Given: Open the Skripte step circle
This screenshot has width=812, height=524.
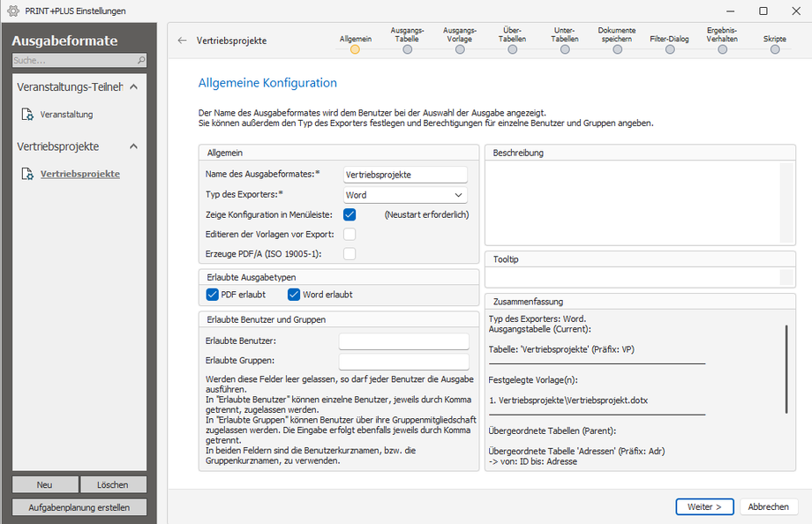Looking at the screenshot, I should click(775, 49).
